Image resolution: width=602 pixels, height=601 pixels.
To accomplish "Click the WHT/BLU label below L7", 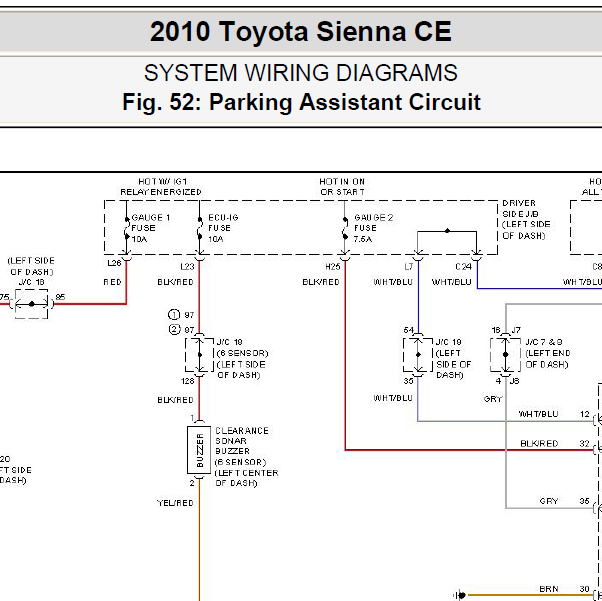I will (x=393, y=282).
